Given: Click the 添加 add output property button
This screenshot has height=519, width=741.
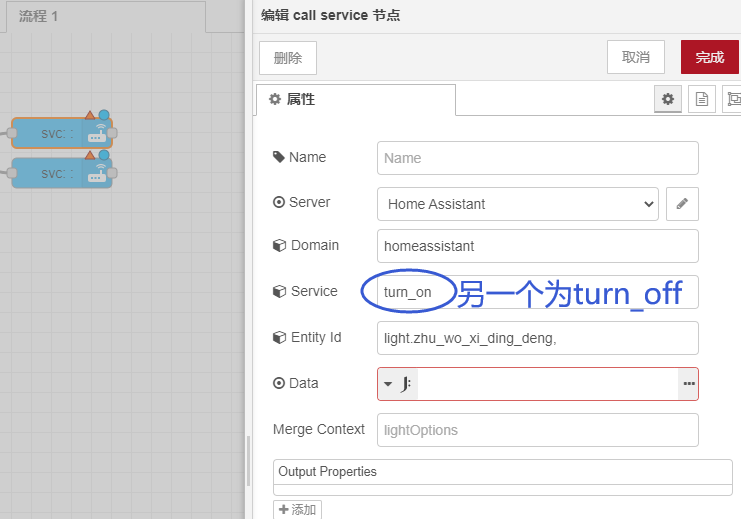Looking at the screenshot, I should pyautogui.click(x=297, y=509).
